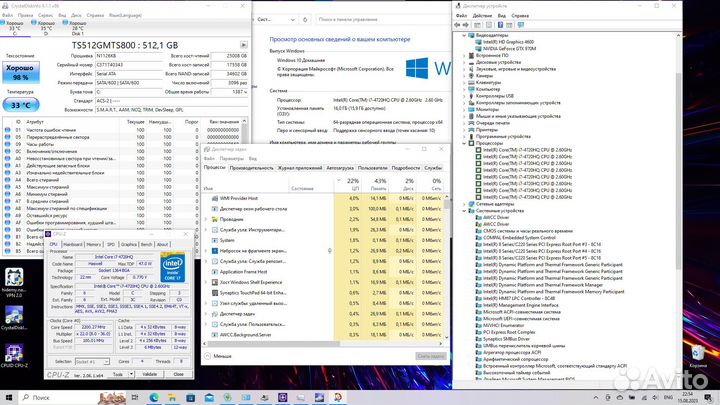Image resolution: width=720 pixels, height=405 pixels.
Task: Open Task View on the taskbar
Action: [x=135, y=398]
